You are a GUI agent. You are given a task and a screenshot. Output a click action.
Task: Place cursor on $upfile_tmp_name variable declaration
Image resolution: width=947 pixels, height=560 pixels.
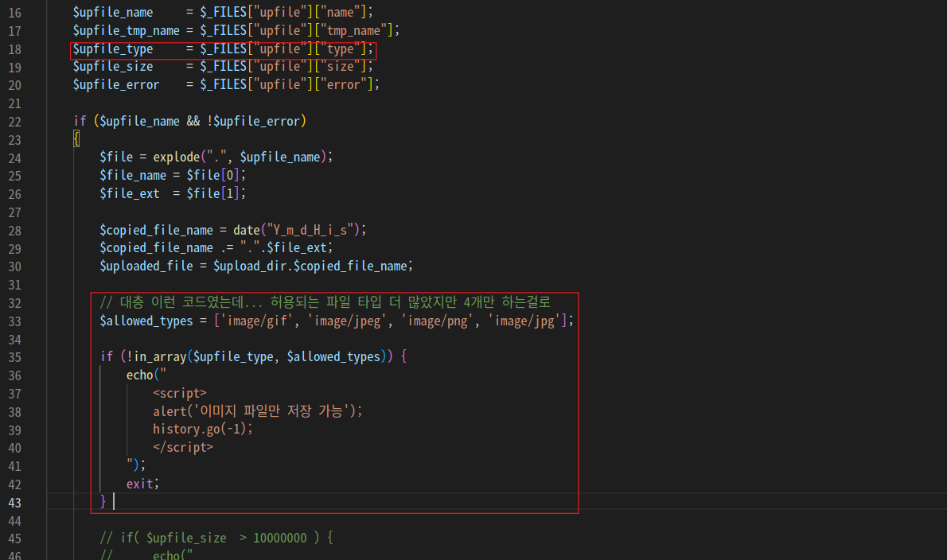click(126, 31)
